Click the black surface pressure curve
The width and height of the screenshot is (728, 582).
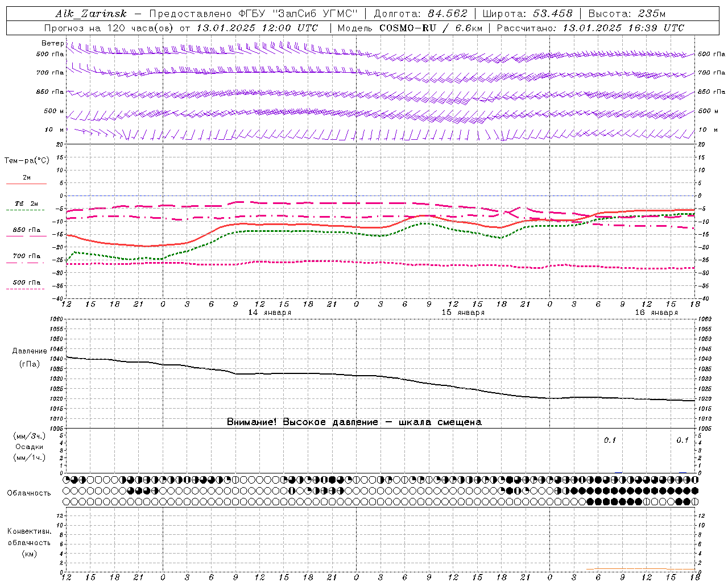pos(381,377)
